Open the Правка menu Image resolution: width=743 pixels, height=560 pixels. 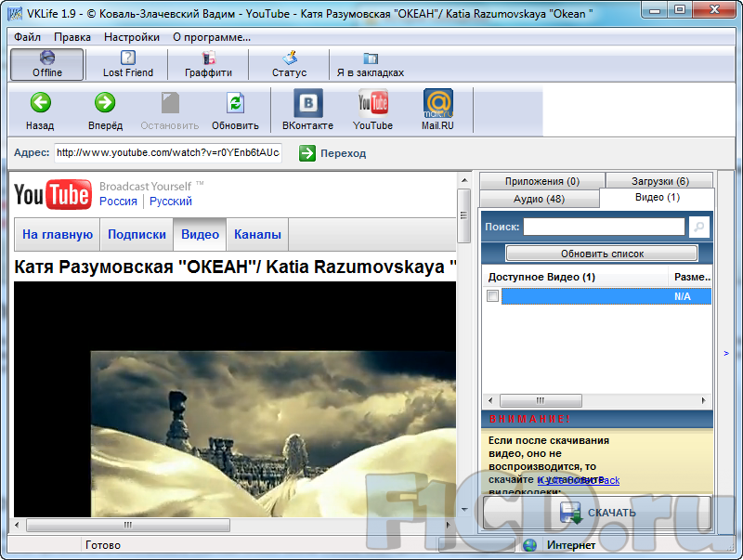pos(72,37)
